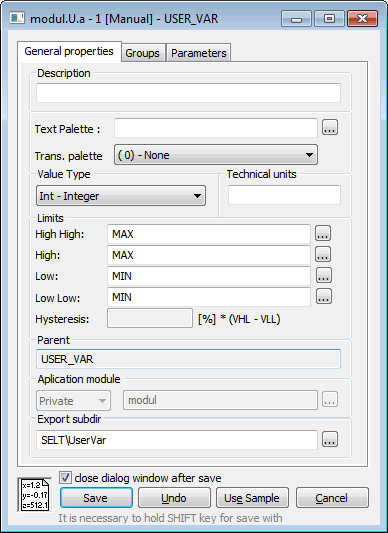Screen dimensions: 388x533
Task: Close the dialog with red X
Action: [x=362, y=18]
